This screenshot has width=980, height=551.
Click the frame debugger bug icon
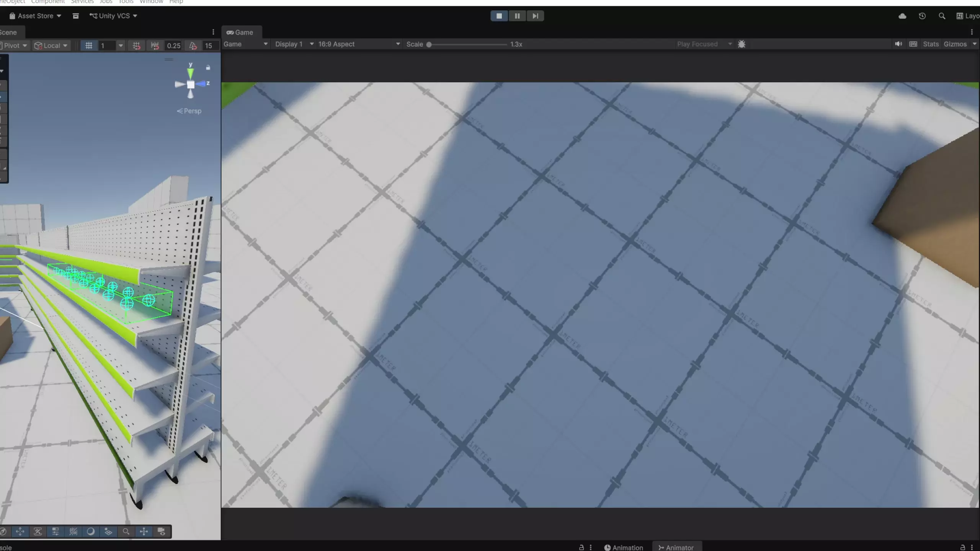point(742,44)
